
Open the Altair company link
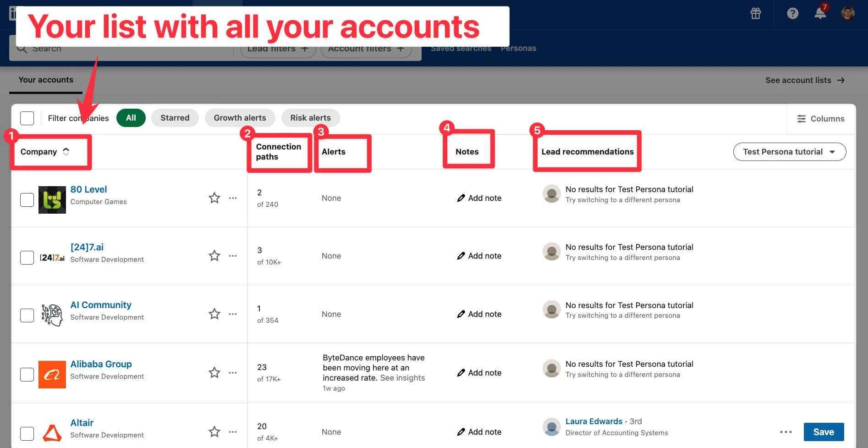point(82,423)
